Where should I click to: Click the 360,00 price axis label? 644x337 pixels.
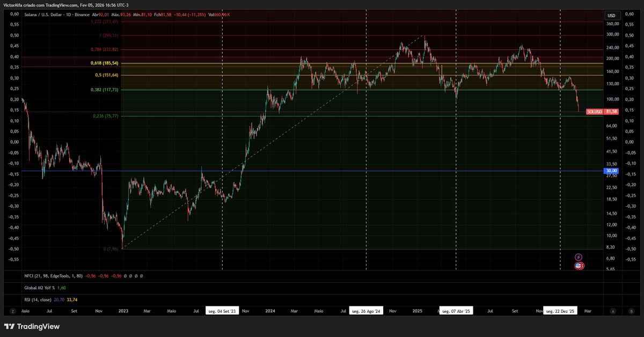point(612,24)
